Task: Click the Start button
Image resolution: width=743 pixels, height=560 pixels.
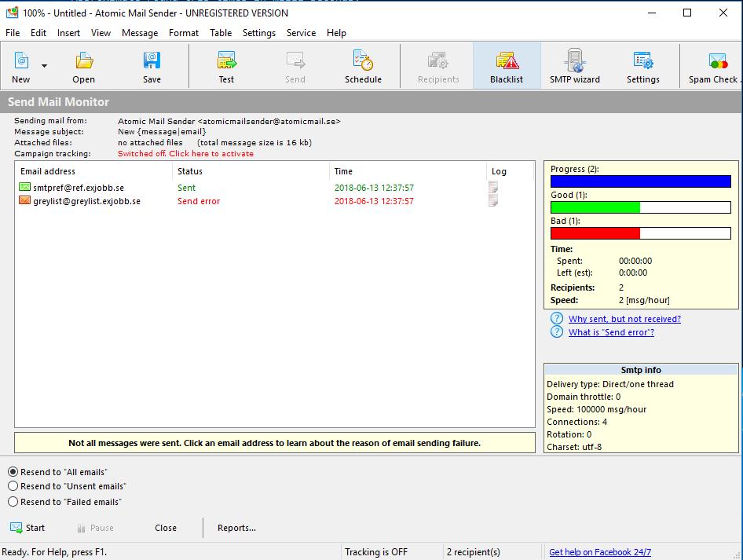Action: tap(27, 528)
